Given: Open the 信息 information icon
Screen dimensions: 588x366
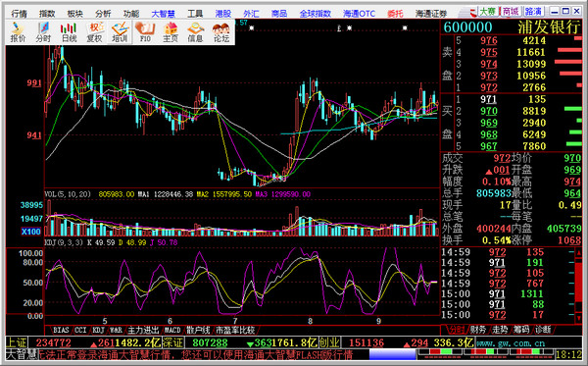Looking at the screenshot, I should [196, 32].
